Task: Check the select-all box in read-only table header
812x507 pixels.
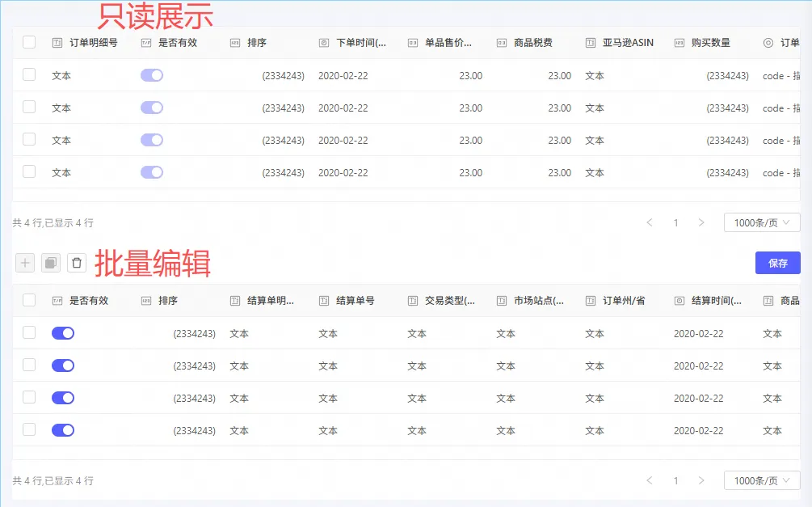Action: pyautogui.click(x=29, y=43)
